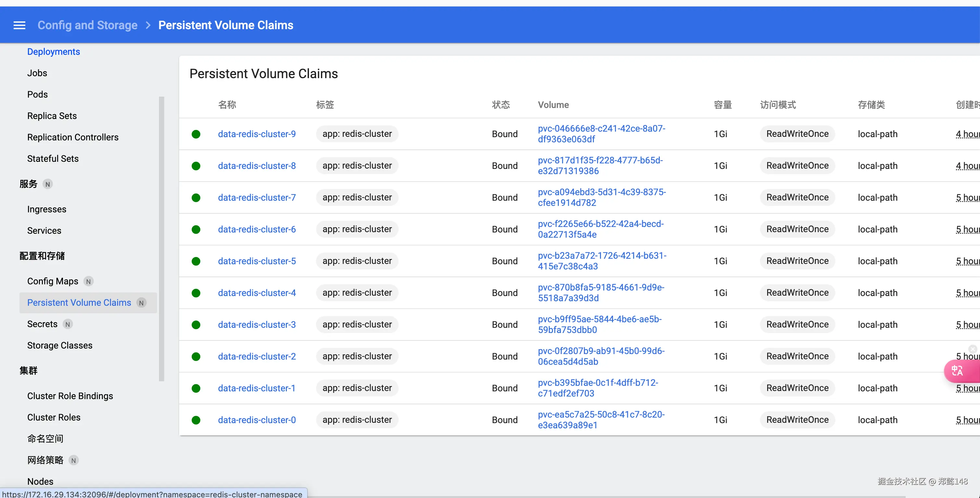Image resolution: width=980 pixels, height=498 pixels.
Task: Click green status dot for data-redis-cluster-0
Action: [196, 420]
